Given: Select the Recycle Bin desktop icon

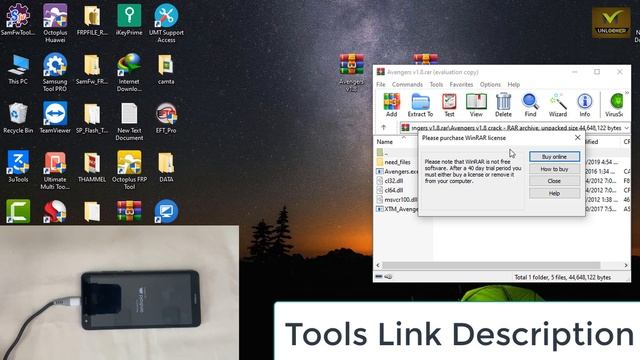Looking at the screenshot, I should tap(18, 118).
